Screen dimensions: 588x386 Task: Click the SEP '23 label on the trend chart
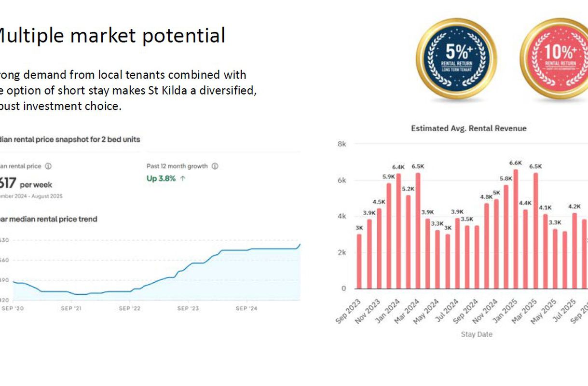click(188, 308)
